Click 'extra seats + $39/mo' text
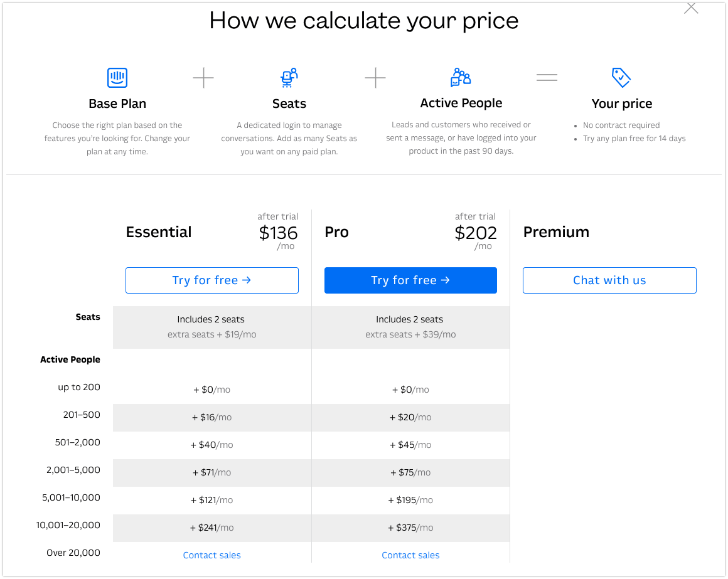This screenshot has width=728, height=579. [410, 334]
